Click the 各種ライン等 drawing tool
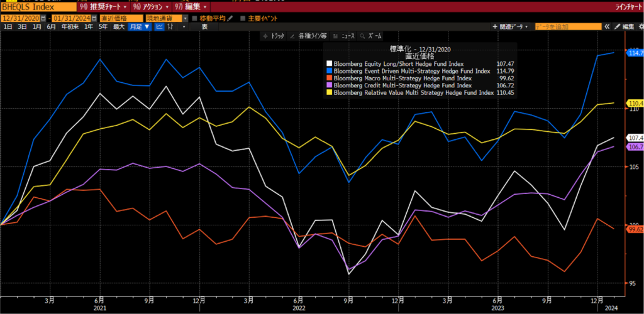This screenshot has height=314, width=644. (x=308, y=36)
